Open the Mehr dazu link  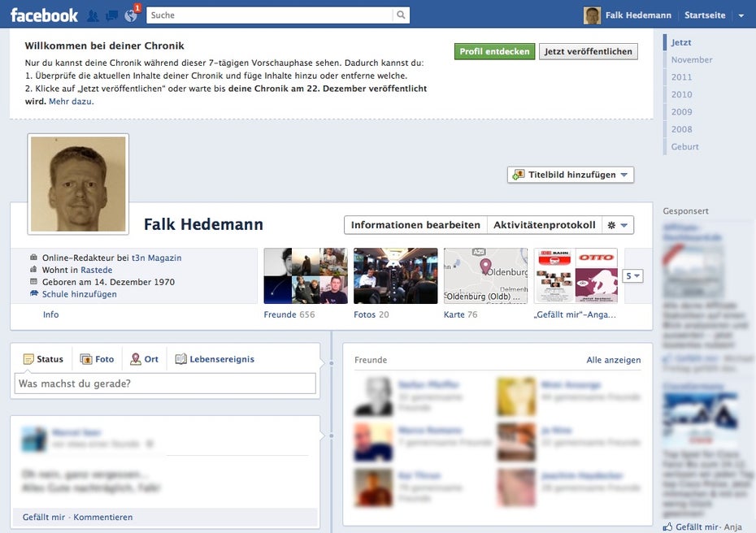[71, 102]
